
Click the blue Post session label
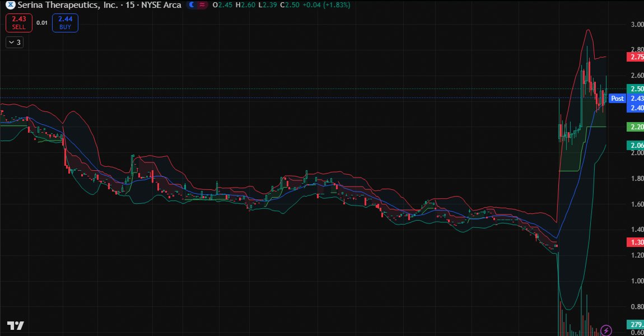[x=617, y=98]
